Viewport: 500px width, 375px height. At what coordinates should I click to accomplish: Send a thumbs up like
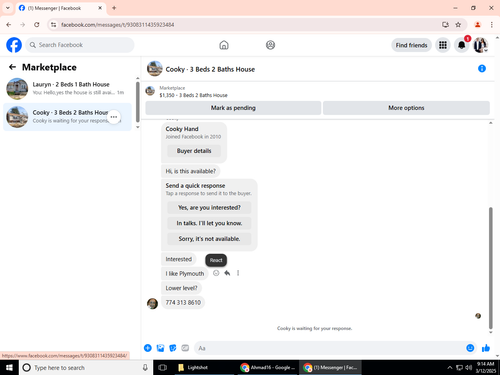click(486, 348)
